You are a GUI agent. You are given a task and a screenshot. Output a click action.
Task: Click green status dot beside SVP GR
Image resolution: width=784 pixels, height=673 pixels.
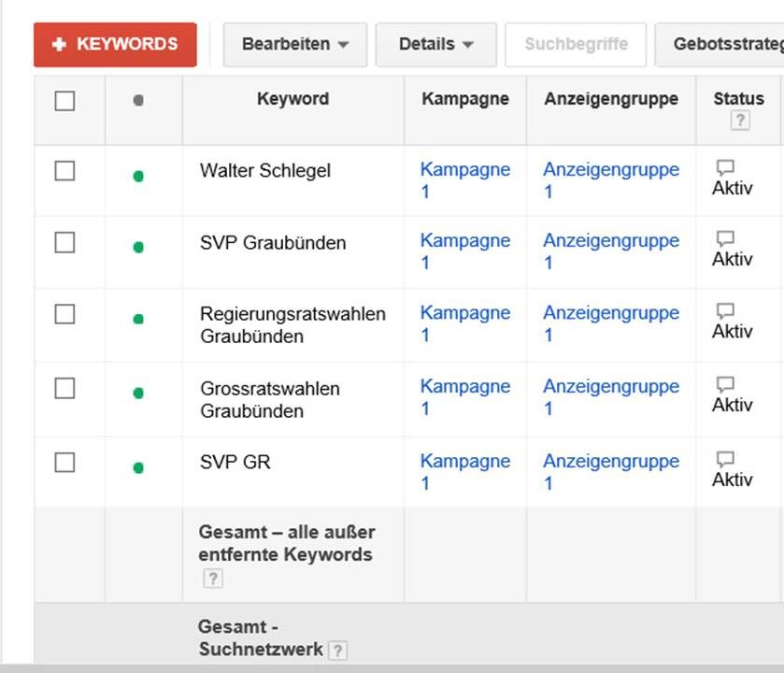[x=138, y=467]
